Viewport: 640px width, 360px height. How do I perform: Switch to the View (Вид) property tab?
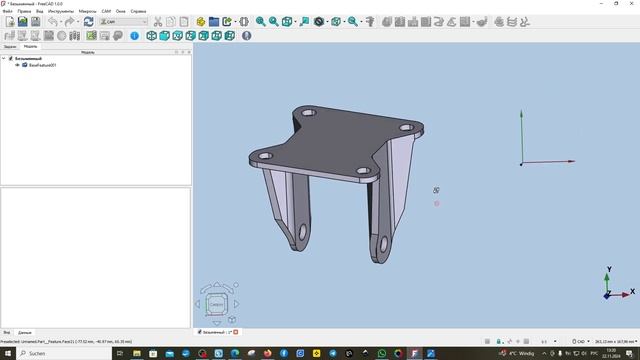[7, 333]
